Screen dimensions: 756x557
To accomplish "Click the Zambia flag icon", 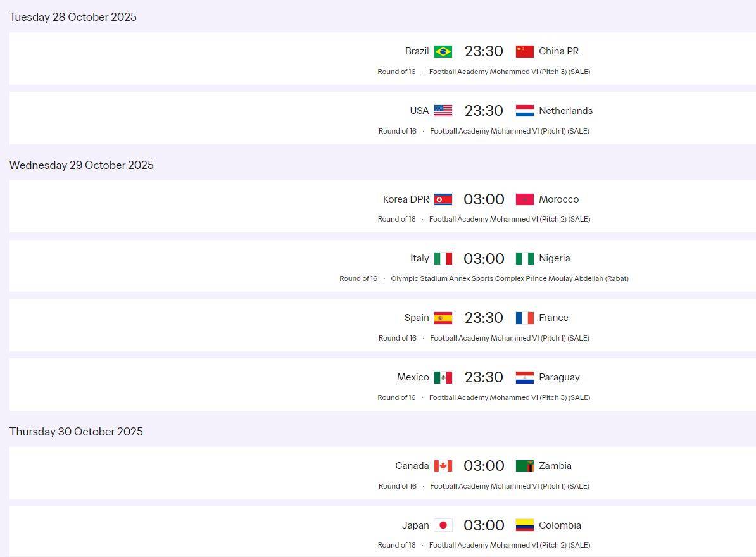I will pyautogui.click(x=524, y=466).
